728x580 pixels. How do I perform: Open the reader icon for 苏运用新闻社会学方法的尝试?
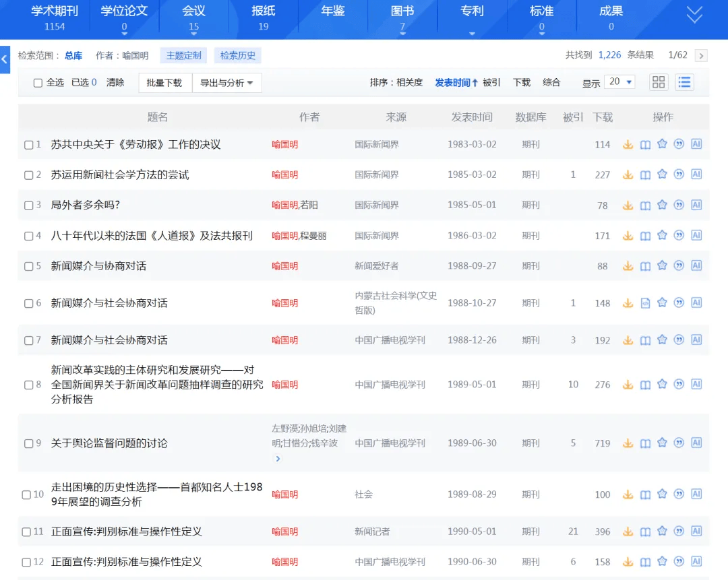click(645, 175)
